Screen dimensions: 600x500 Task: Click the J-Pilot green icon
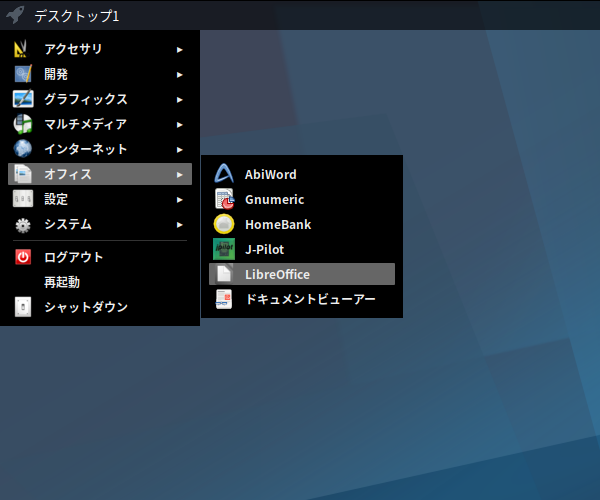click(x=224, y=249)
